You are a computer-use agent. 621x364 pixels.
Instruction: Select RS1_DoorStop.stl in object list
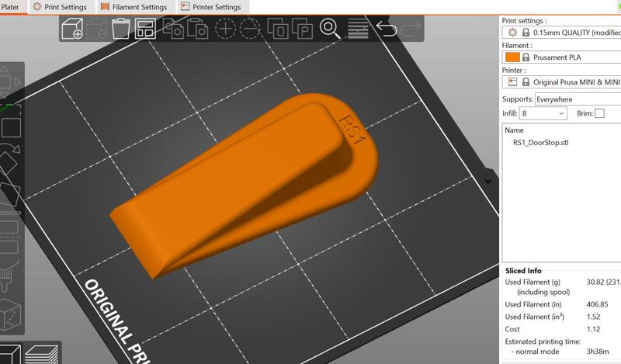click(540, 143)
